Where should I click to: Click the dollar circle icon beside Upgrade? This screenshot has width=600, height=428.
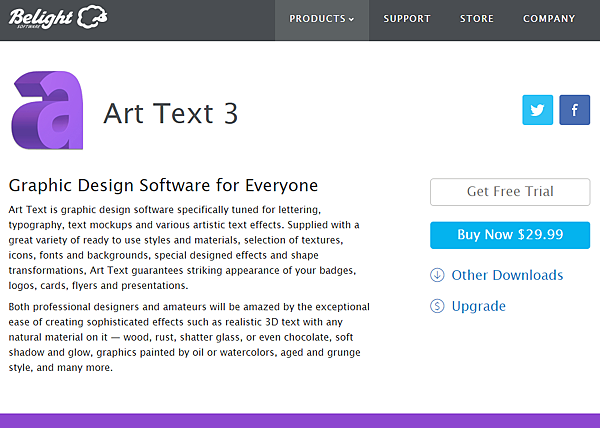click(x=437, y=306)
